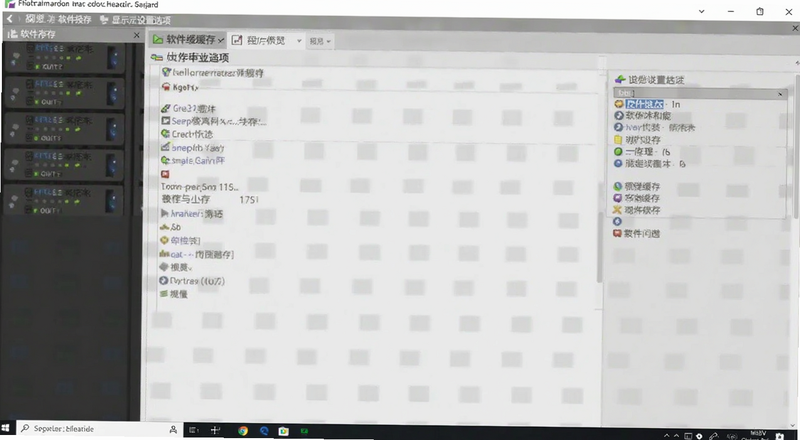Click the back arrow in the top bar

point(9,19)
